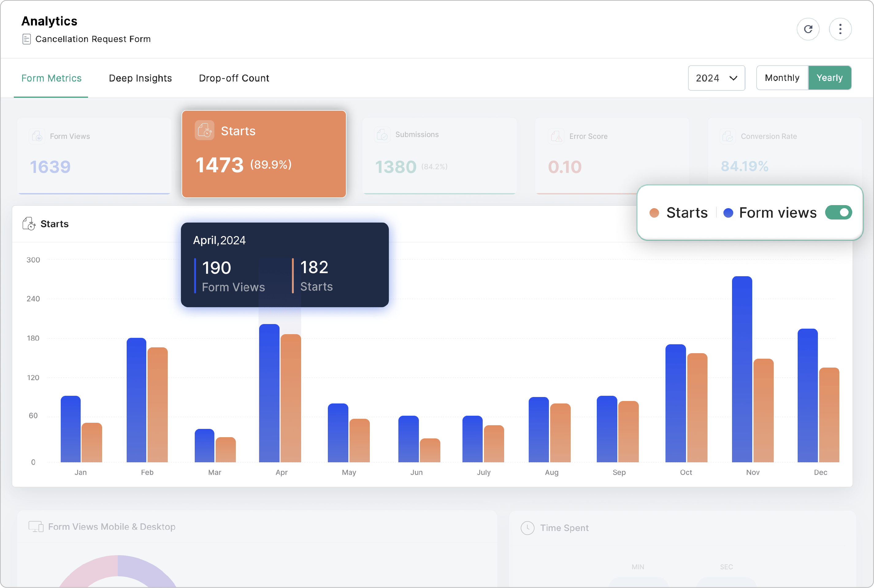
Task: Click the Starts chart header icon
Action: point(29,224)
